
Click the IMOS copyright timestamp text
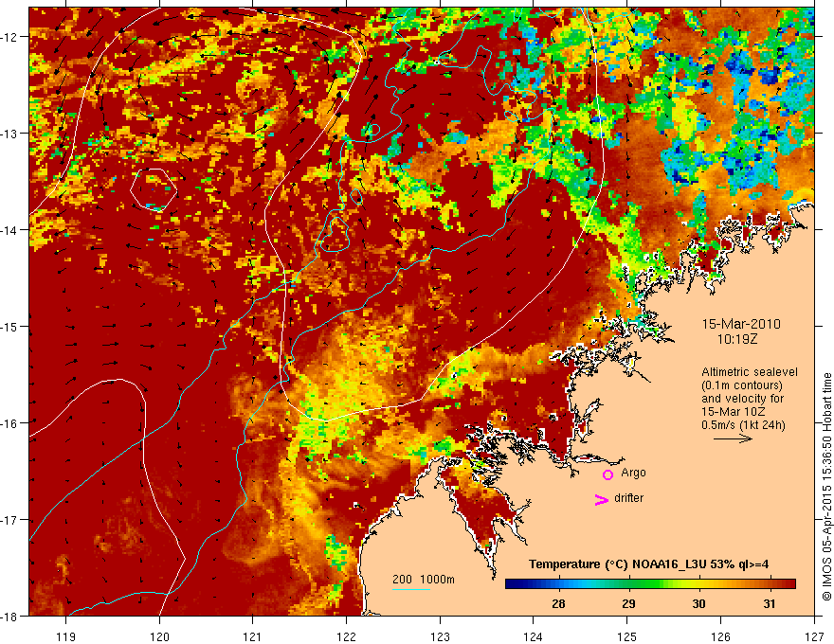[x=826, y=487]
